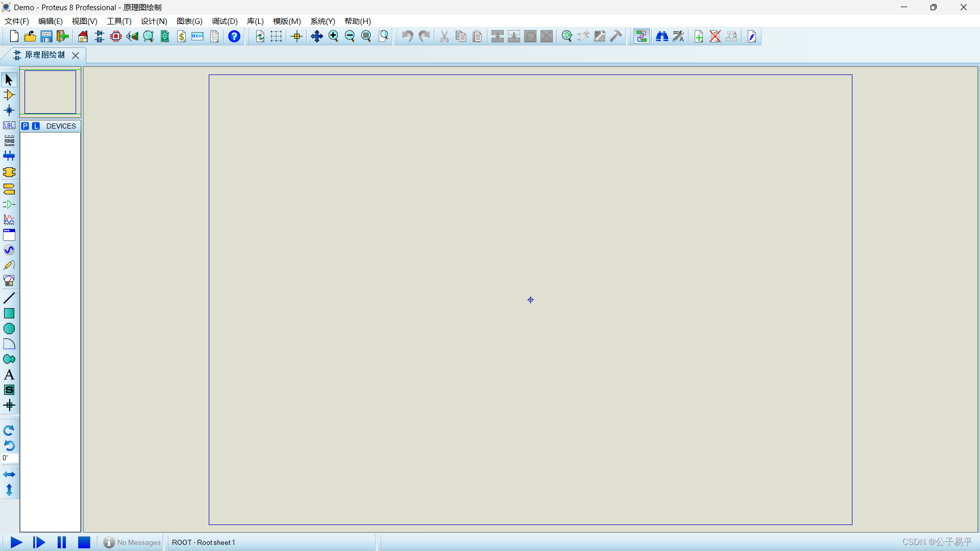Expand the 调试(D) debug menu
980x551 pixels.
click(x=225, y=21)
